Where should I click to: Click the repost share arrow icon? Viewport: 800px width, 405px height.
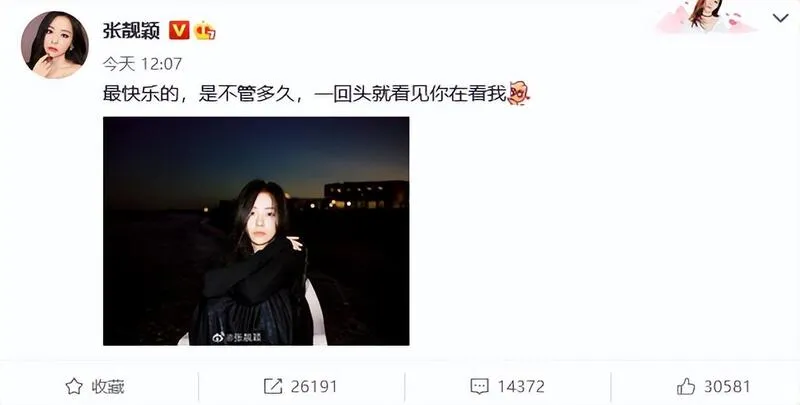tap(273, 387)
